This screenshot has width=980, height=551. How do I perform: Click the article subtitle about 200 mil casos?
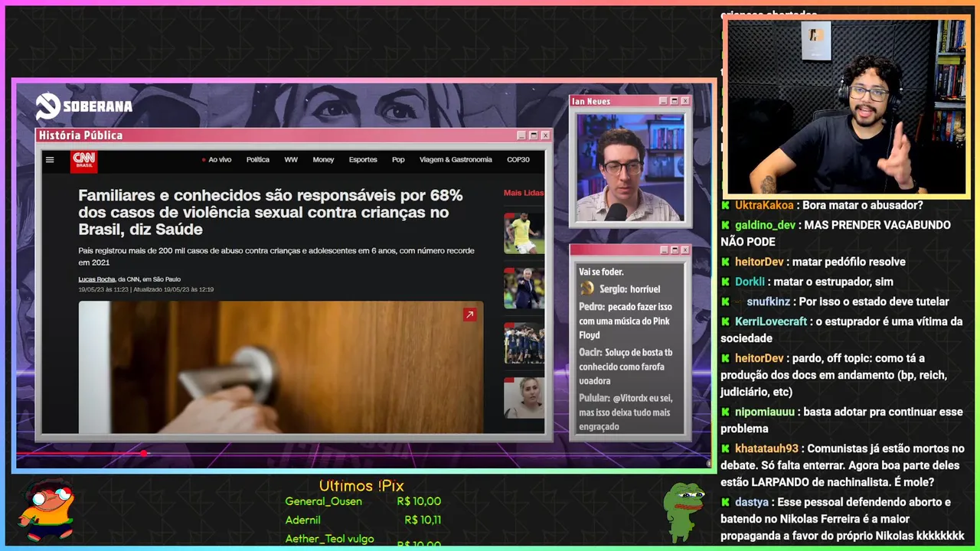coord(276,256)
